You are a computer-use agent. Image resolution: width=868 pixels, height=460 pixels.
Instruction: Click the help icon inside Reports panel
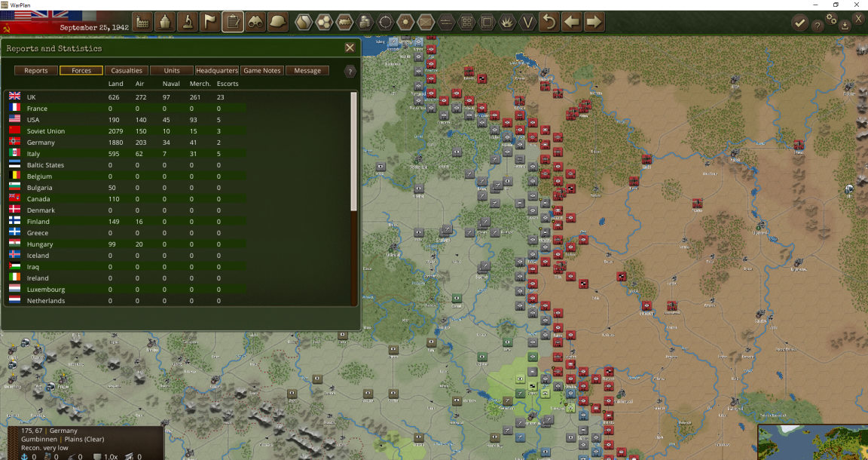(350, 71)
